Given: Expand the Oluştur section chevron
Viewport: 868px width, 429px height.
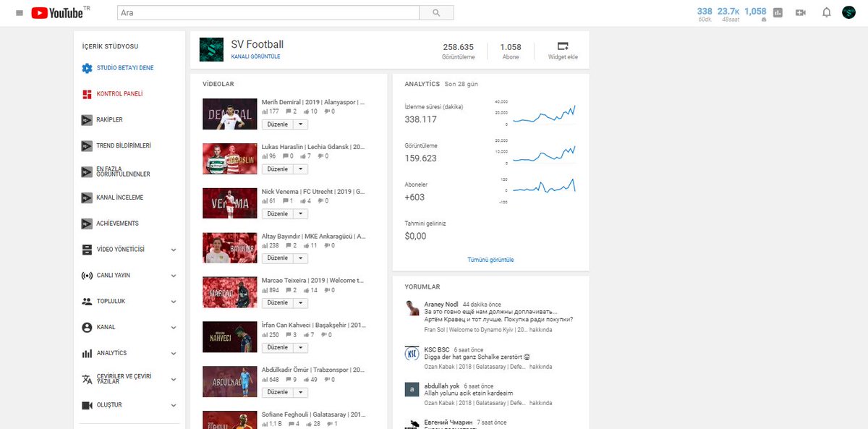Looking at the screenshot, I should 174,405.
